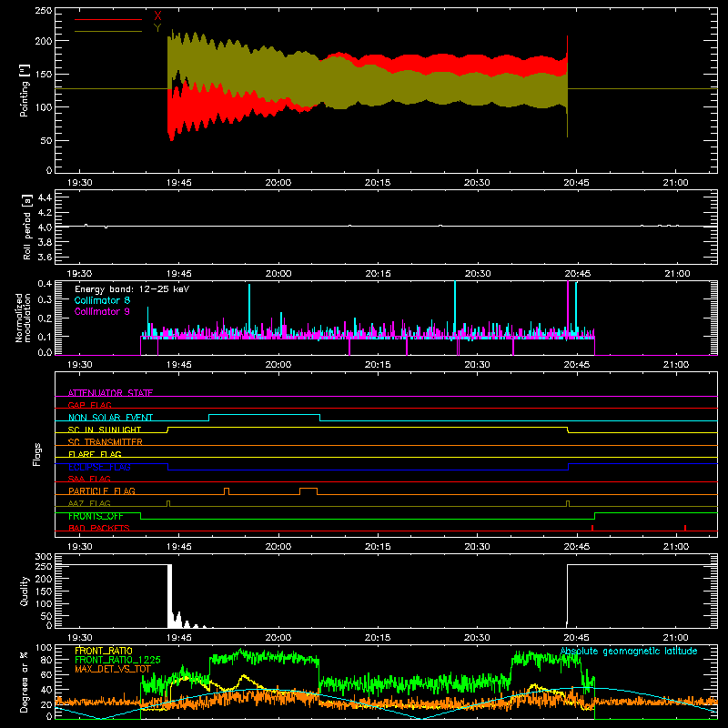Click the wide particle flag pulse before 20:07

[x=308, y=491]
